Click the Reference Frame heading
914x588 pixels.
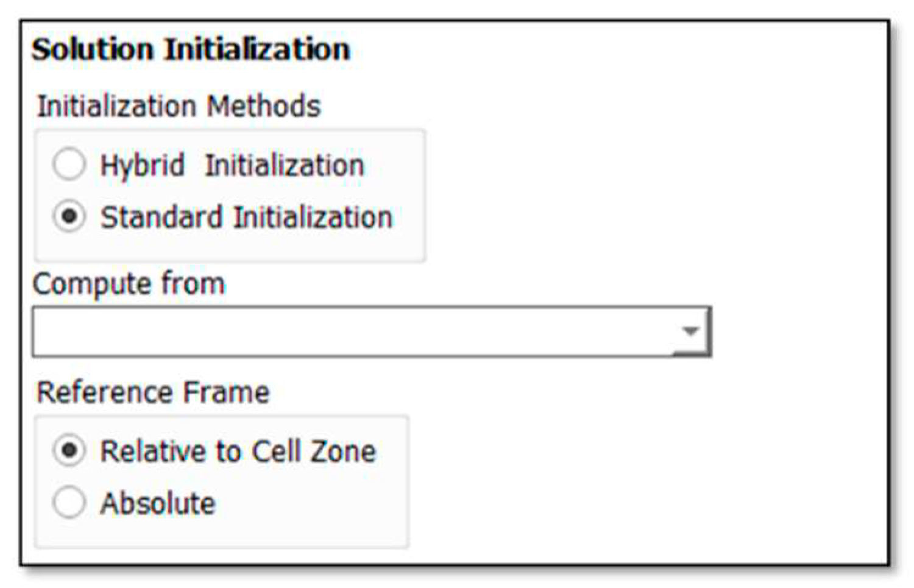coord(153,392)
